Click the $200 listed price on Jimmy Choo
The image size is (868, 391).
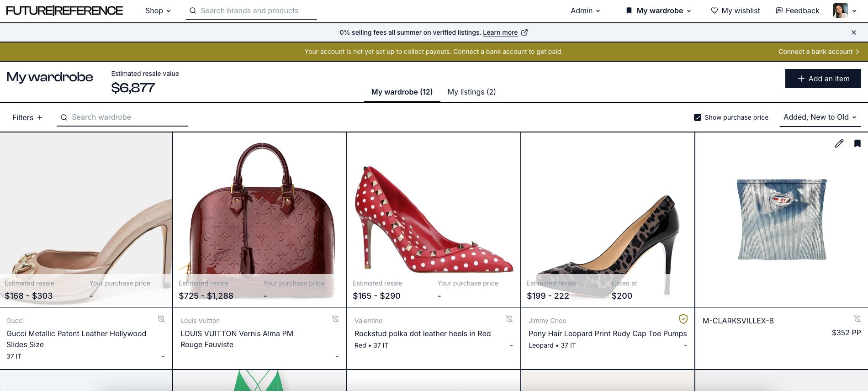(x=622, y=296)
